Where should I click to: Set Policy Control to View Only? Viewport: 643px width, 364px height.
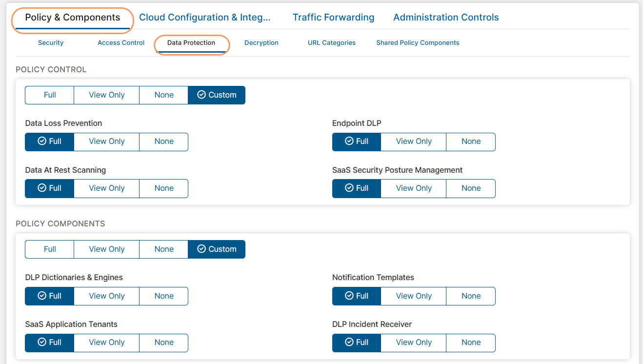106,95
